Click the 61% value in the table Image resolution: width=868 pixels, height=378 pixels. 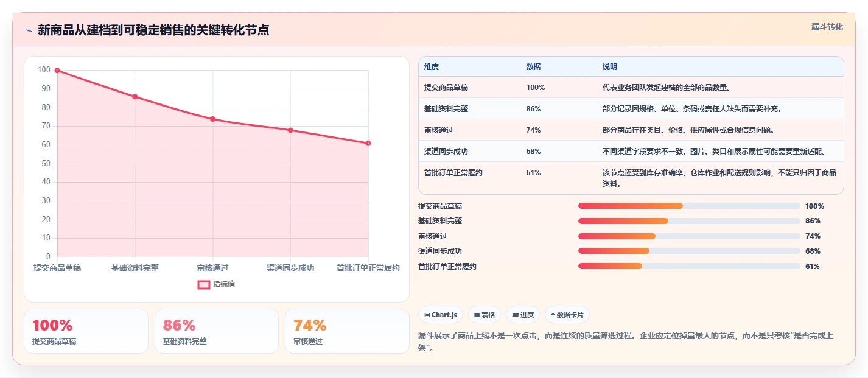point(533,173)
